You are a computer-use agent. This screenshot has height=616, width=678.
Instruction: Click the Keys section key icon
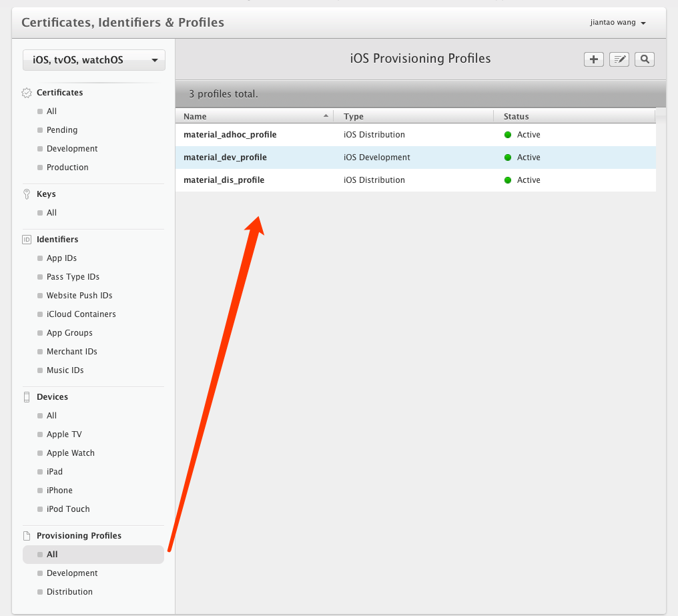pyautogui.click(x=27, y=194)
